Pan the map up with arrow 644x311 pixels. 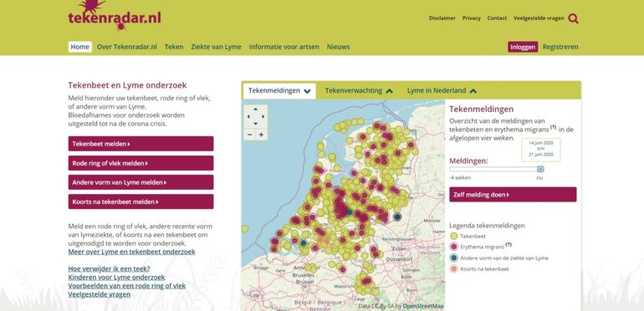[255, 110]
